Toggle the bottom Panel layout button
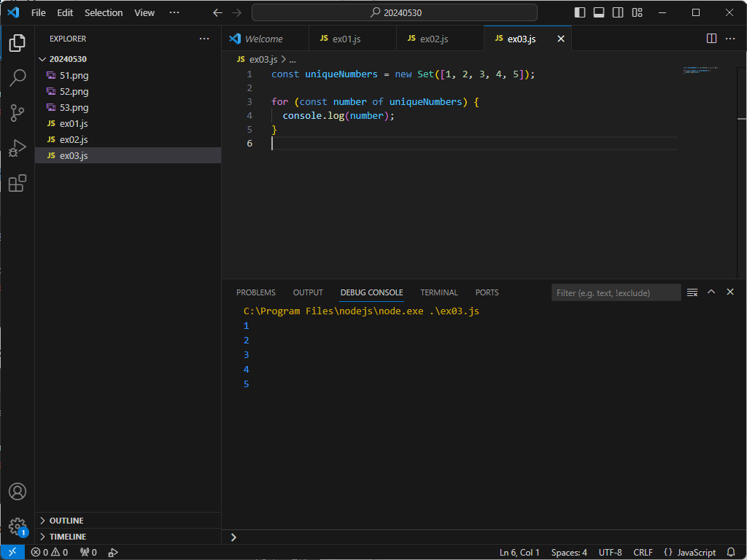The width and height of the screenshot is (747, 560). coord(599,12)
